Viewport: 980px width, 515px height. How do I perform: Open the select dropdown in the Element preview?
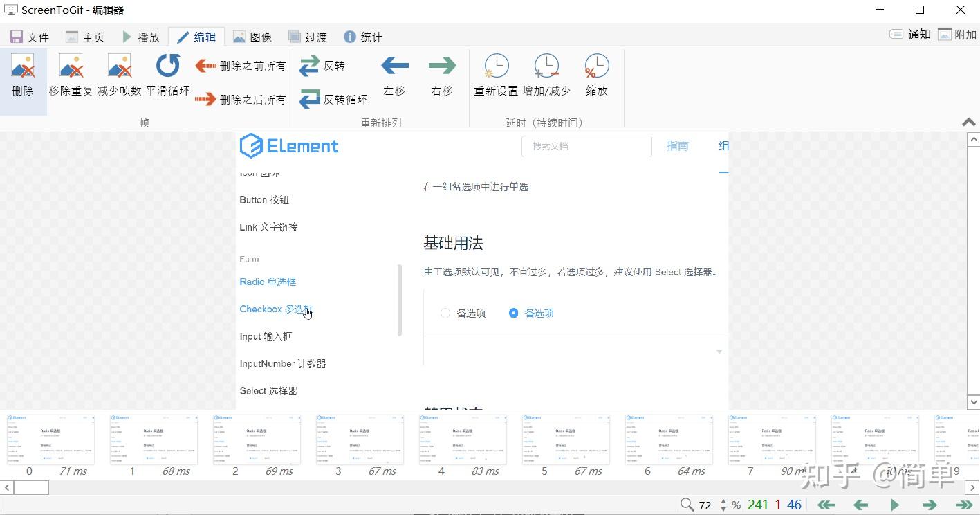point(718,352)
